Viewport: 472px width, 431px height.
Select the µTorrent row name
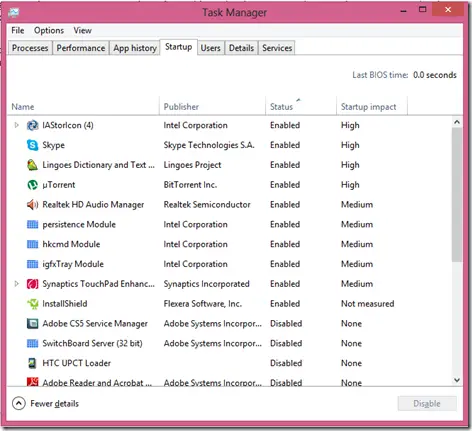59,185
